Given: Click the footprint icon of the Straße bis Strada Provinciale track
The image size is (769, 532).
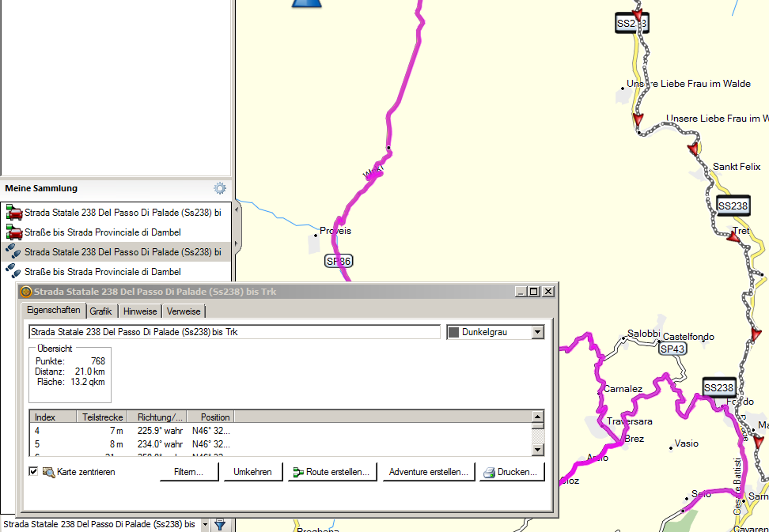Looking at the screenshot, I should tap(13, 272).
